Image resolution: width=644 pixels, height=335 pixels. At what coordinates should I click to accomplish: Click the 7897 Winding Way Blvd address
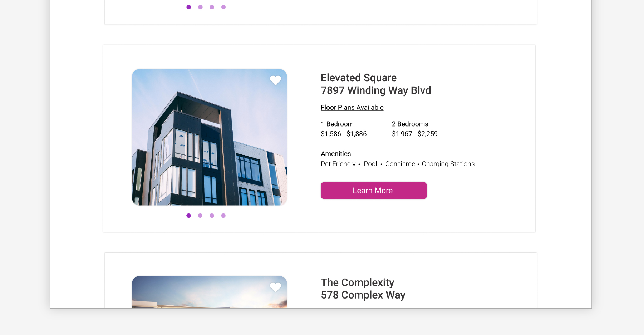coord(376,90)
